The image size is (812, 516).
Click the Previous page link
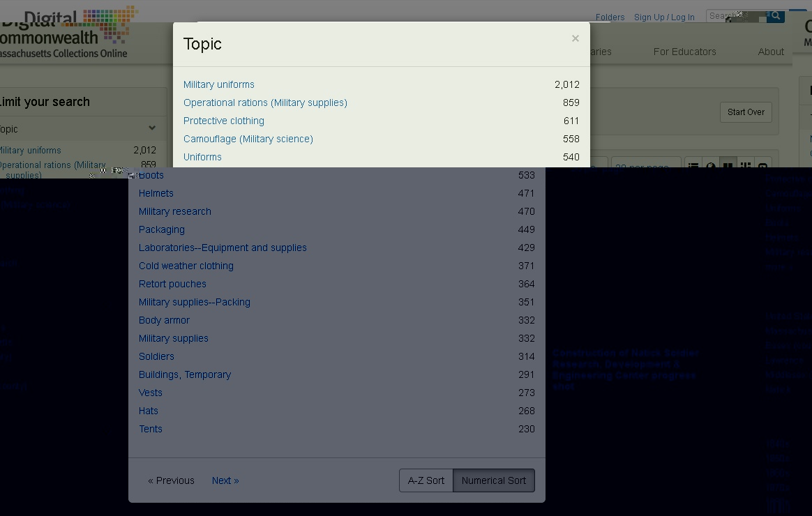pyautogui.click(x=171, y=480)
